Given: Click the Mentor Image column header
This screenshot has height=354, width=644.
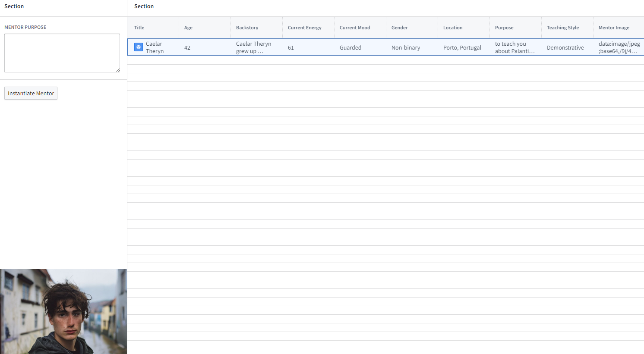Looking at the screenshot, I should [613, 28].
